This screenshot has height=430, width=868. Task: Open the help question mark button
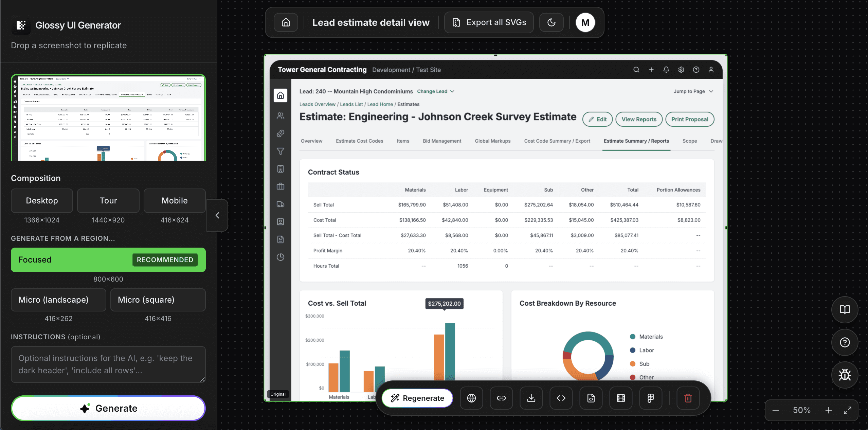click(x=845, y=342)
